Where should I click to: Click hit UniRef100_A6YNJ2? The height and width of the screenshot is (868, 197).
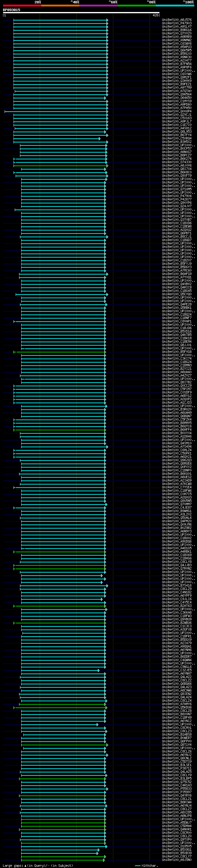point(177,755)
